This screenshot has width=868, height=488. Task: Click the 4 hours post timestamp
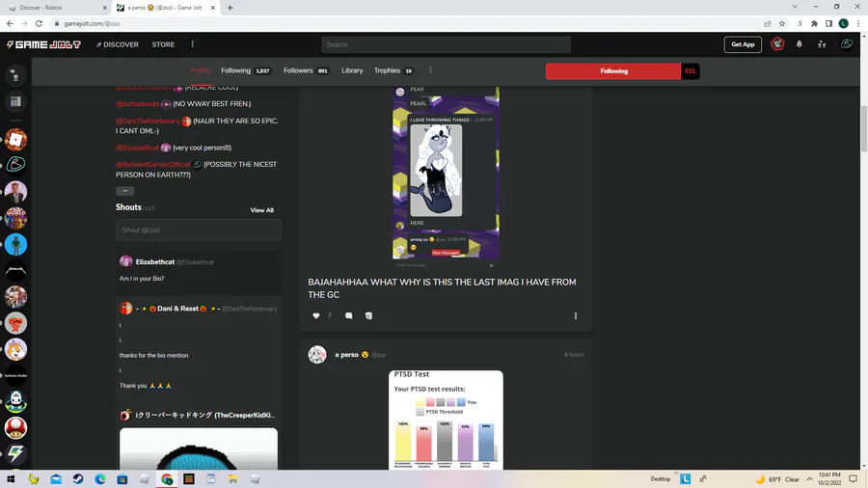click(x=574, y=355)
